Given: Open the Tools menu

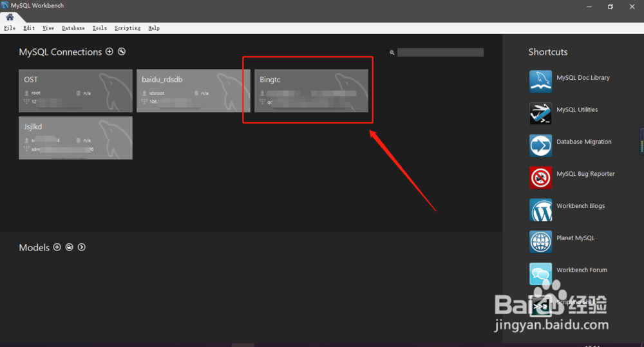Looking at the screenshot, I should coord(99,28).
